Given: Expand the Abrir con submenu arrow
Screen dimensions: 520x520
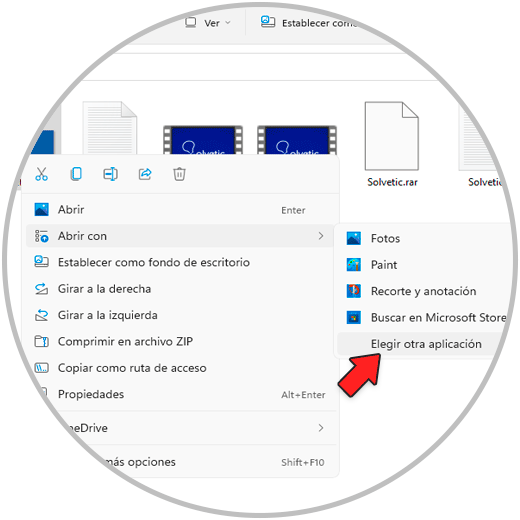Looking at the screenshot, I should click(x=321, y=236).
